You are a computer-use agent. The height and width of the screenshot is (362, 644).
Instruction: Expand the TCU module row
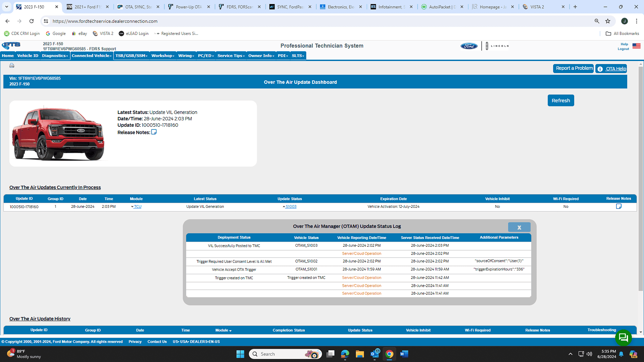pyautogui.click(x=133, y=207)
